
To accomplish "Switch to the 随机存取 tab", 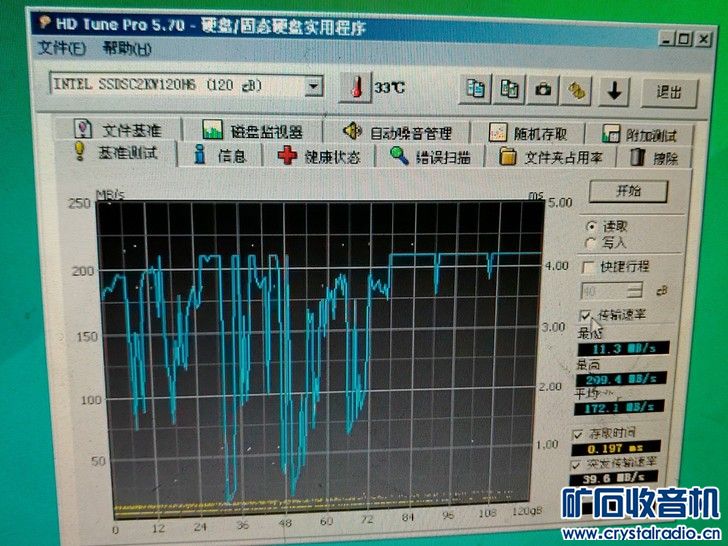I will [528, 134].
